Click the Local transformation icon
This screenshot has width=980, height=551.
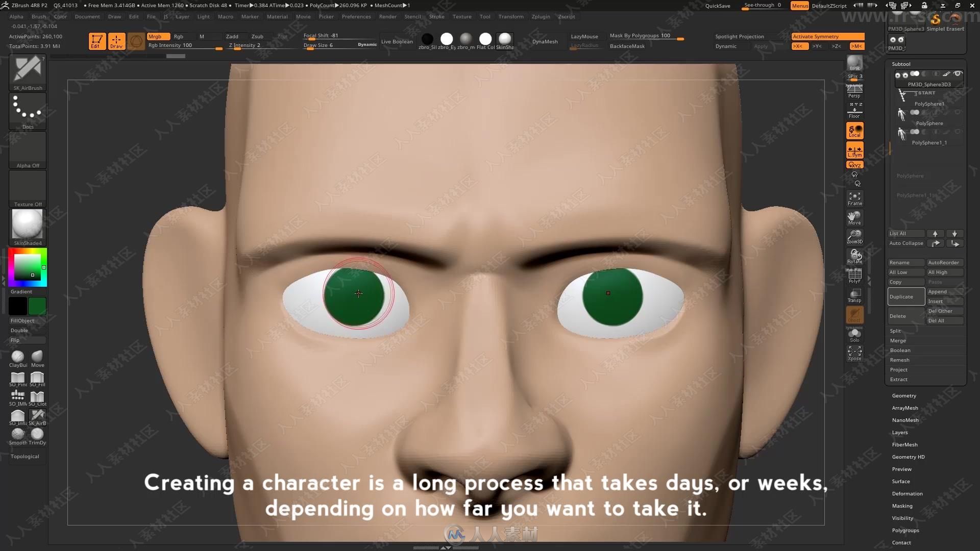pos(854,132)
